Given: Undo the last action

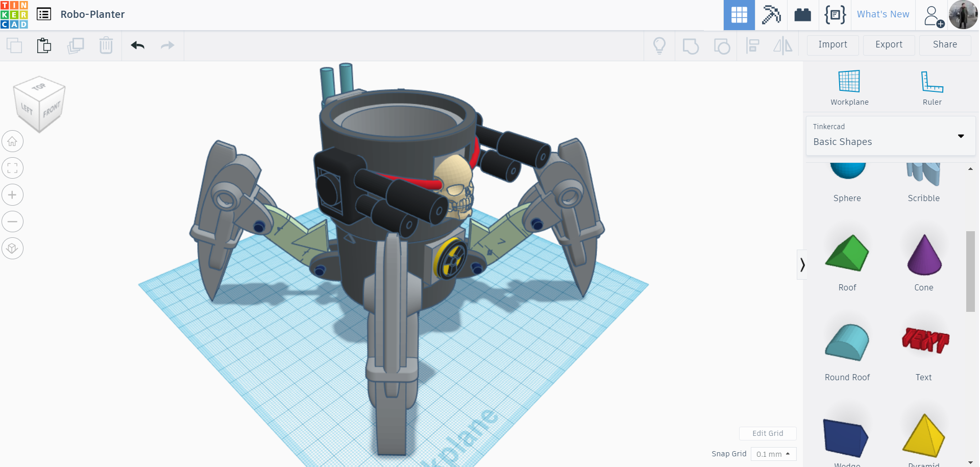Looking at the screenshot, I should (138, 45).
